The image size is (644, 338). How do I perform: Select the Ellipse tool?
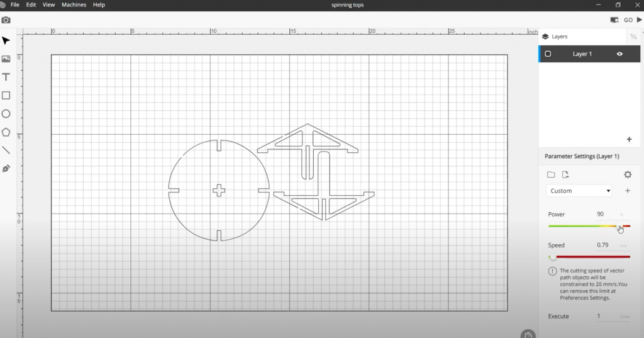[x=6, y=114]
